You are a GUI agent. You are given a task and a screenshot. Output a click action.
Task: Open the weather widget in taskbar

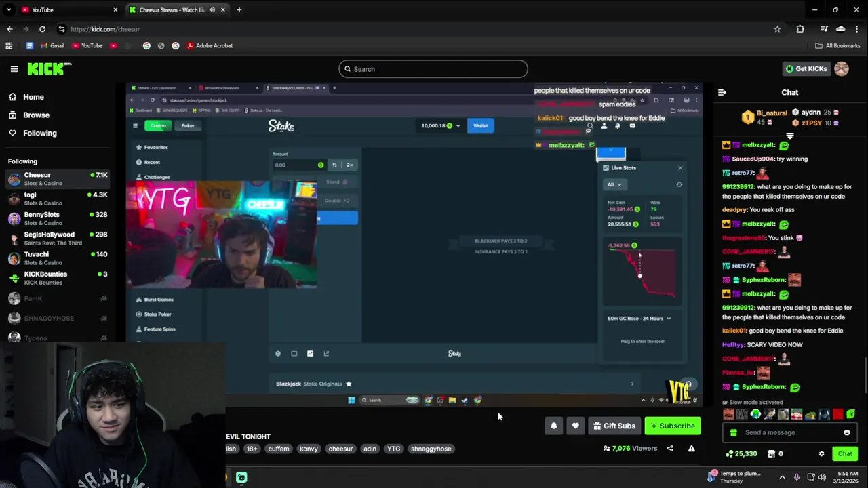734,477
